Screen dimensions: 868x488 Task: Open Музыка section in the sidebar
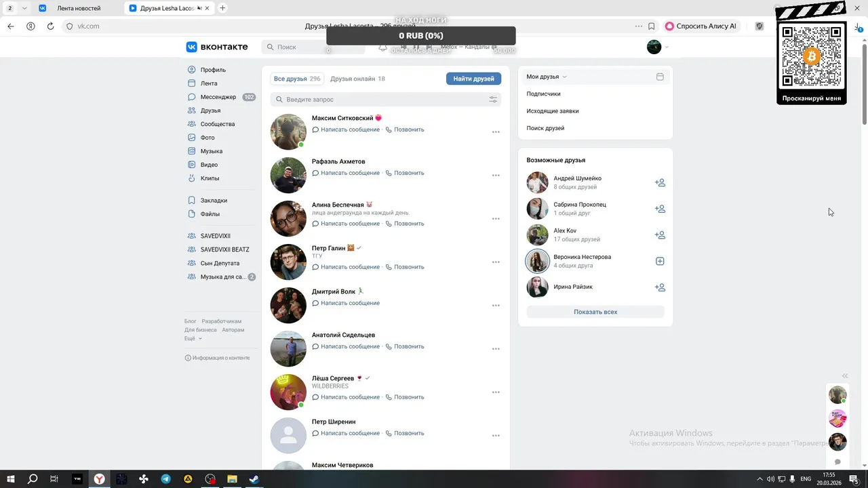pyautogui.click(x=211, y=151)
